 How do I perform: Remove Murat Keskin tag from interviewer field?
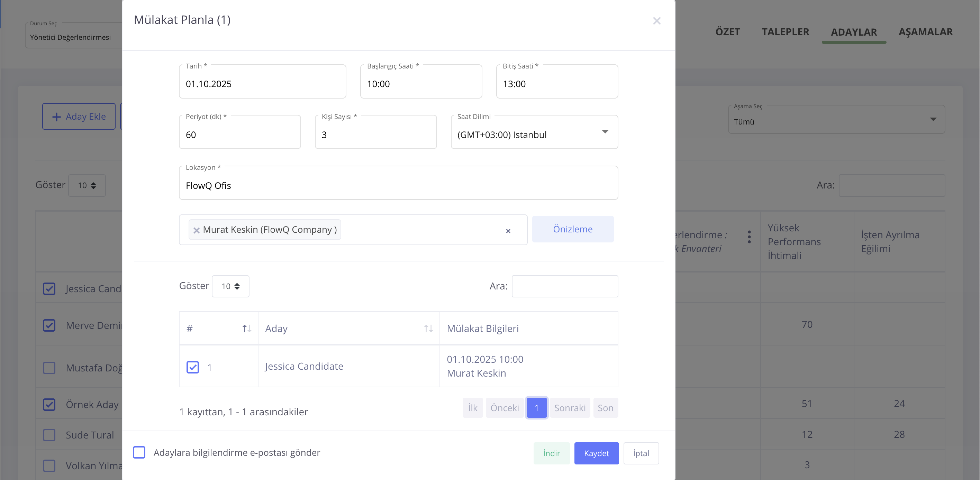coord(196,230)
